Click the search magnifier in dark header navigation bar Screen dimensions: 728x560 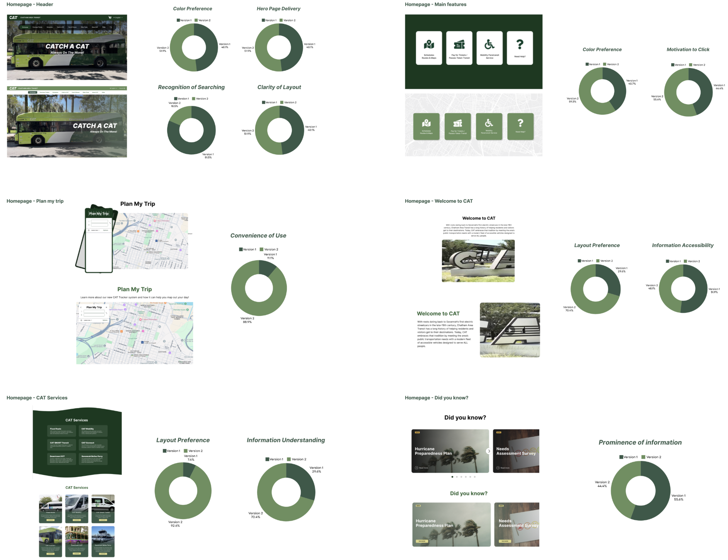click(x=111, y=27)
